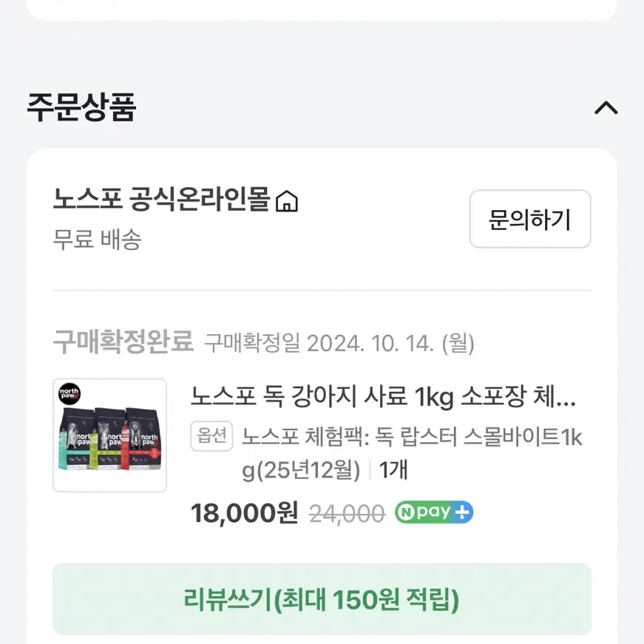Collapse the 주문상품 section chevron
This screenshot has height=644, width=644.
pyautogui.click(x=606, y=109)
